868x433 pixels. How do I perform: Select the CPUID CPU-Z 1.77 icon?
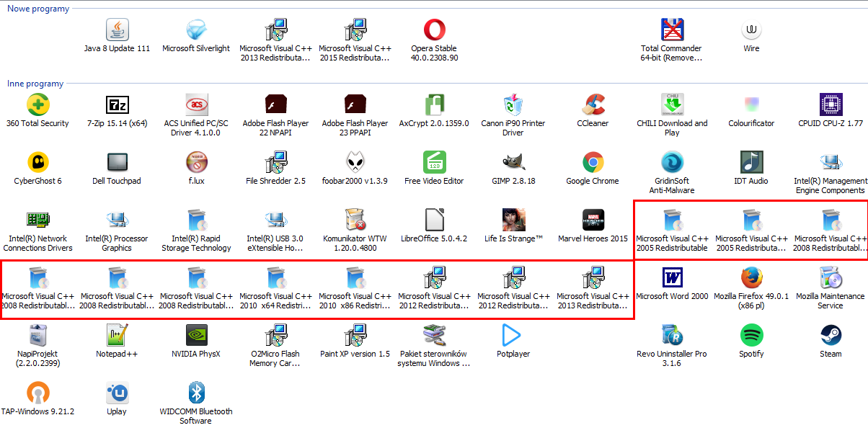coord(831,104)
